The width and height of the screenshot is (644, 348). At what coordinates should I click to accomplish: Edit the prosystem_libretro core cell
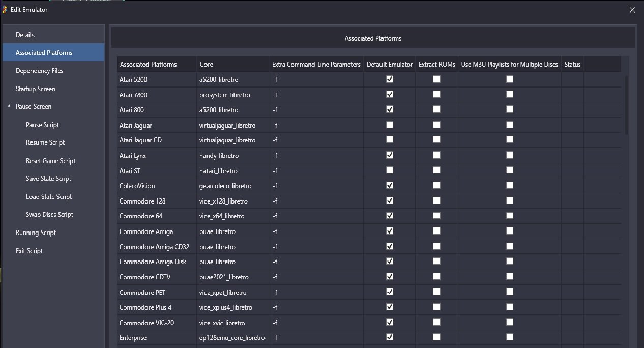pos(233,95)
